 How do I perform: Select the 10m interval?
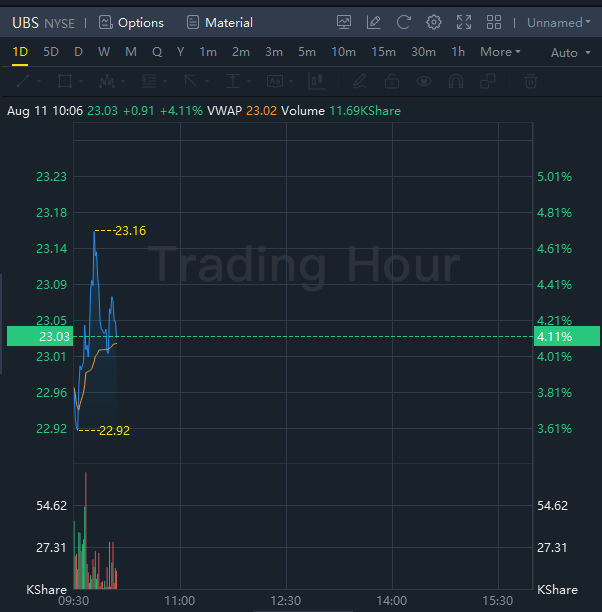click(x=344, y=52)
